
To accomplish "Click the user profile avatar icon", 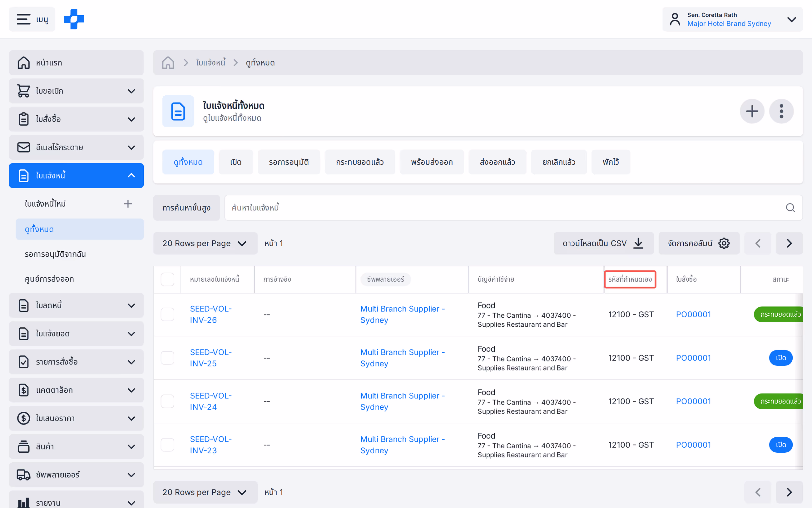I will click(675, 19).
